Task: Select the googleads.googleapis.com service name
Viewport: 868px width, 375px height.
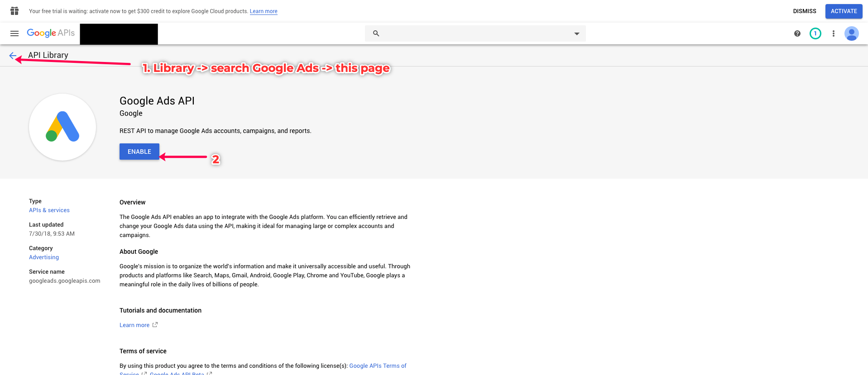Action: point(65,281)
